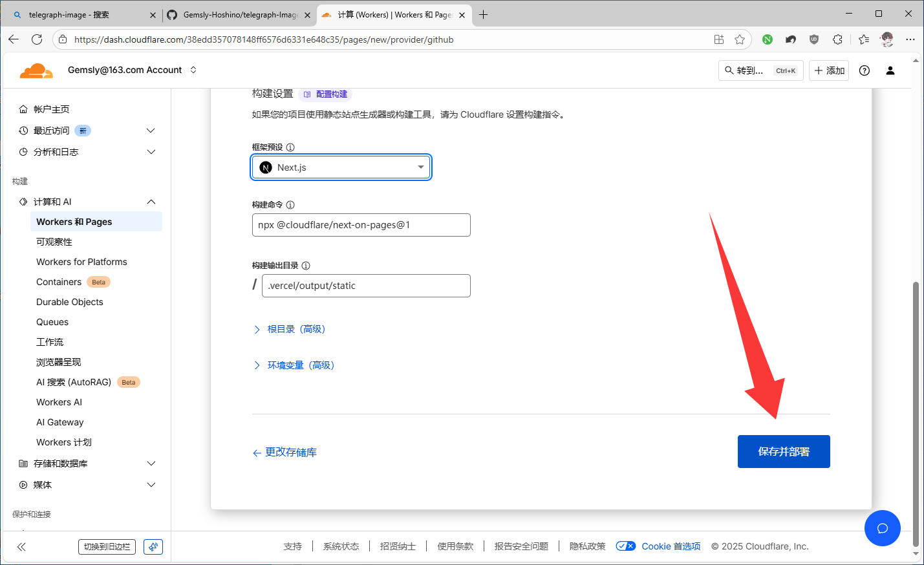Viewport: 924px width, 565px height.
Task: Click the 保存并部署 button
Action: 783,451
